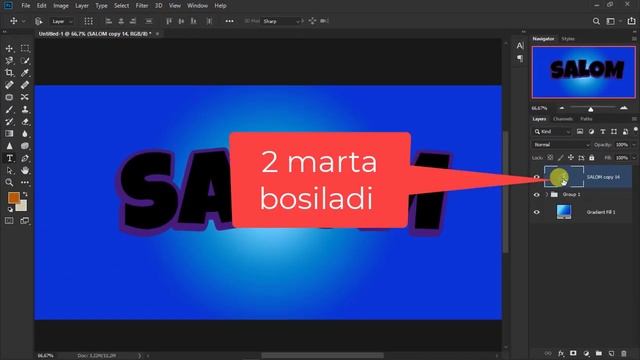The width and height of the screenshot is (640, 360).
Task: Create a new layer
Action: [x=611, y=353]
